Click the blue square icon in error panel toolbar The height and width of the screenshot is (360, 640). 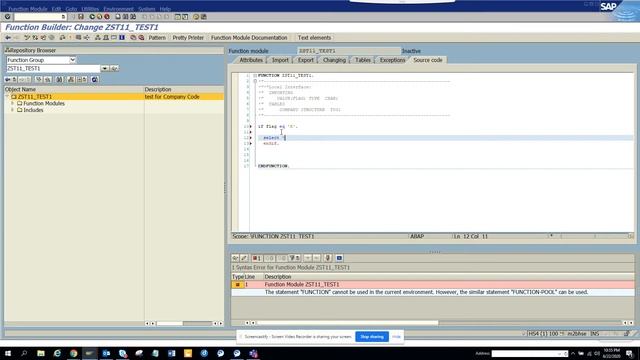(339, 258)
